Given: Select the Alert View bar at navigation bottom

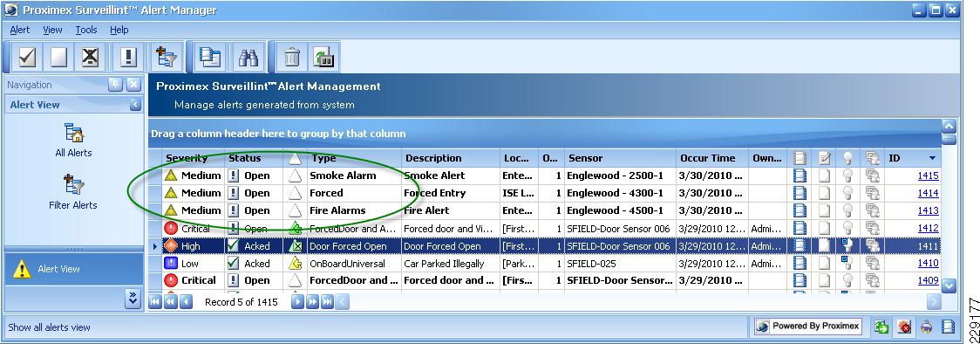Looking at the screenshot, I should (74, 269).
